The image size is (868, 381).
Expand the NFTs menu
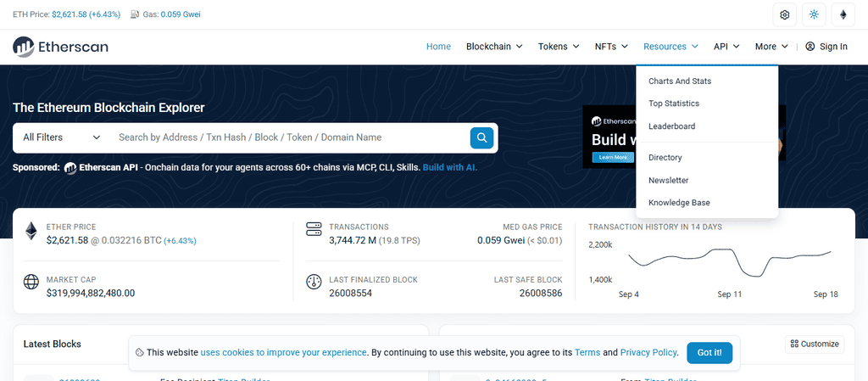point(611,47)
